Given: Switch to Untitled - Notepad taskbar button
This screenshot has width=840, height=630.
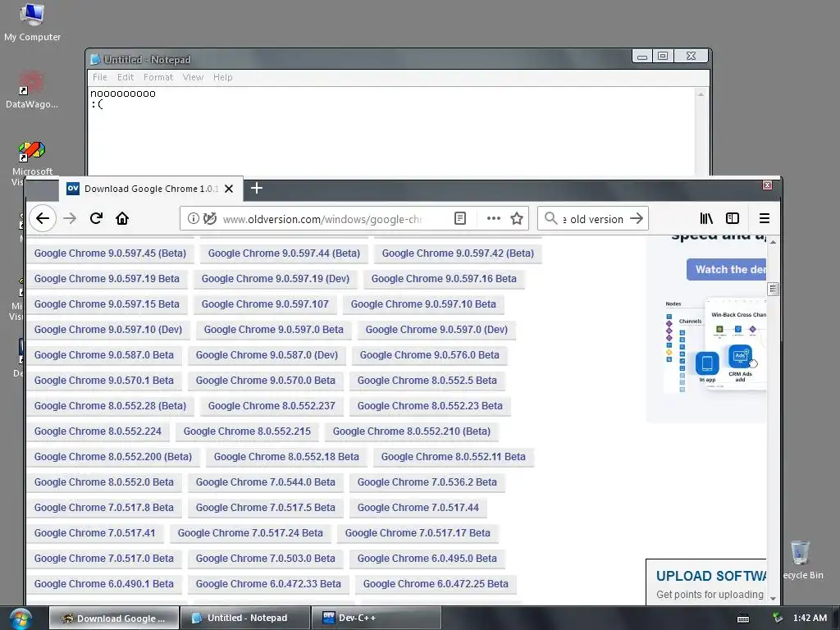Looking at the screenshot, I should coord(245,619).
